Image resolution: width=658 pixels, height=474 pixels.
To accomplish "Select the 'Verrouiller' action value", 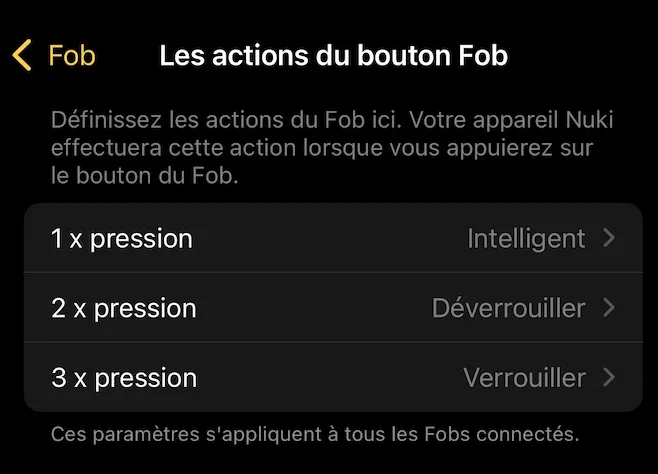I will pos(524,378).
